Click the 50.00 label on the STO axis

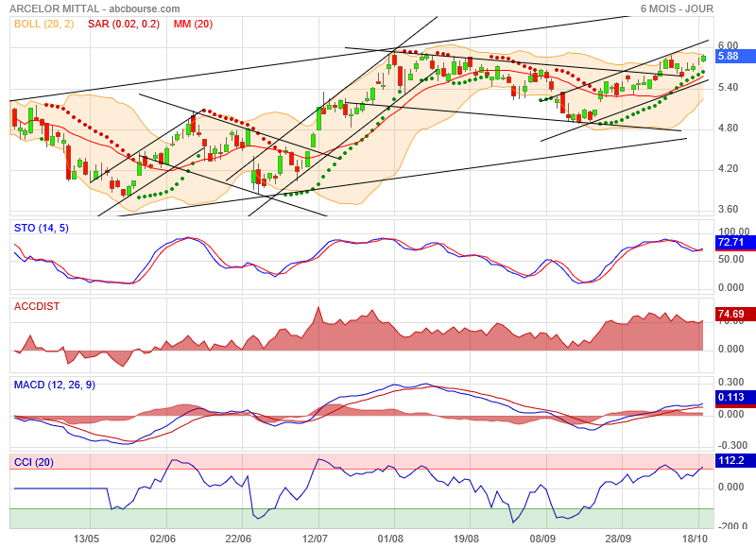[x=730, y=259]
